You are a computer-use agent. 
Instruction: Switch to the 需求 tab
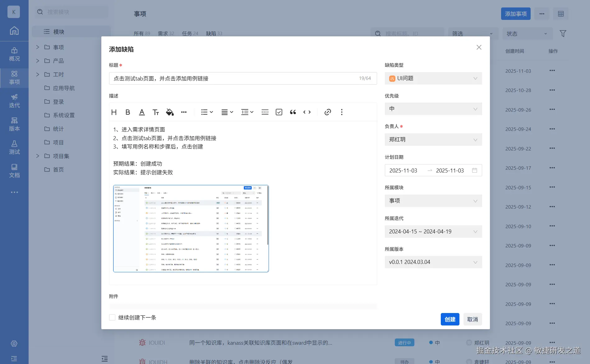pyautogui.click(x=166, y=34)
